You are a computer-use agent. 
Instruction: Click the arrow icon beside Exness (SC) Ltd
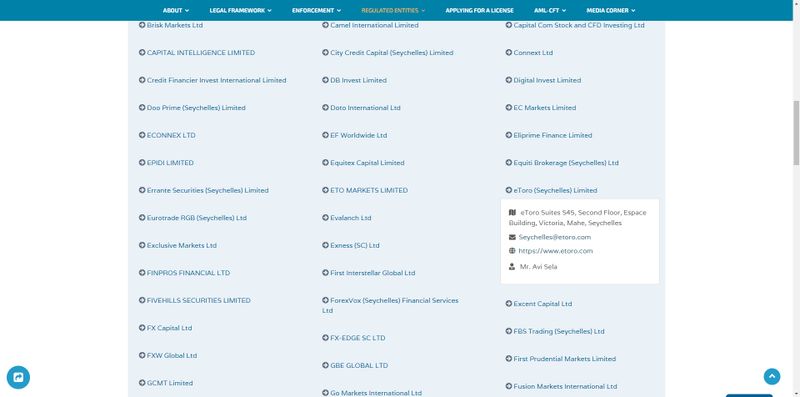tap(326, 245)
